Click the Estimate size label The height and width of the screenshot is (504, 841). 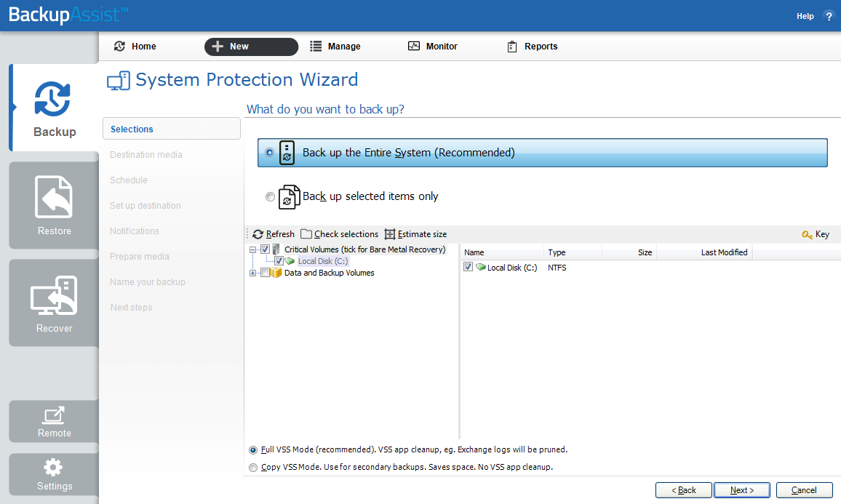tap(422, 234)
